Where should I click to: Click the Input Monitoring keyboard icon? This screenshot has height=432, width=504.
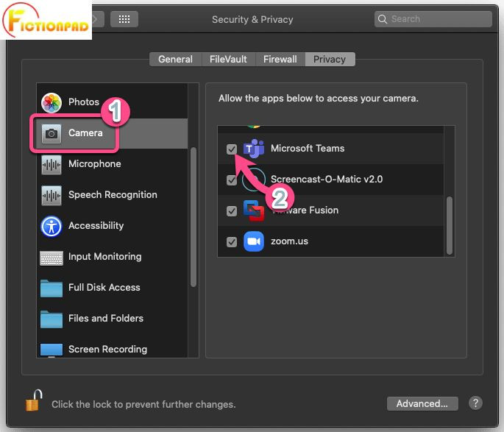click(x=51, y=258)
